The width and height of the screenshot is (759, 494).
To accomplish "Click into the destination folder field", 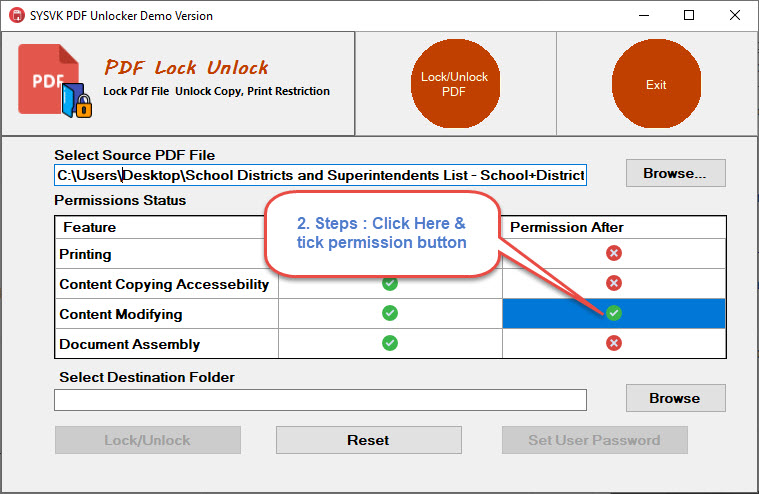I will pos(320,400).
